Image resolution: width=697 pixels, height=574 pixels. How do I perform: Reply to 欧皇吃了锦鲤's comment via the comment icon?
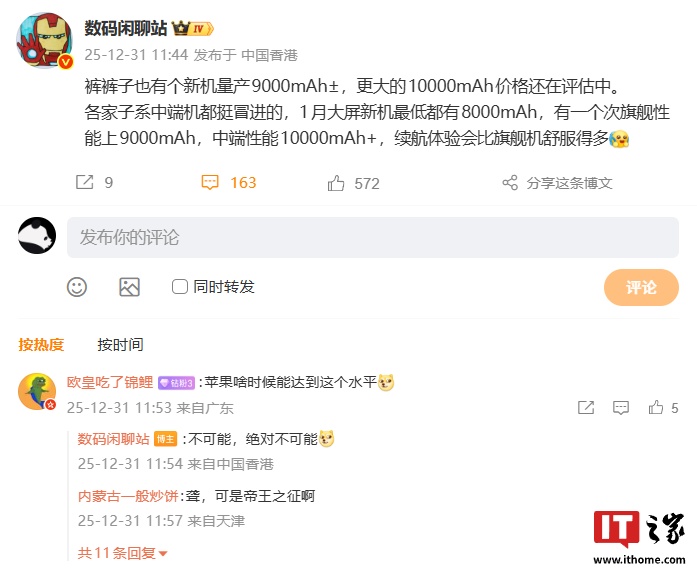tap(621, 407)
